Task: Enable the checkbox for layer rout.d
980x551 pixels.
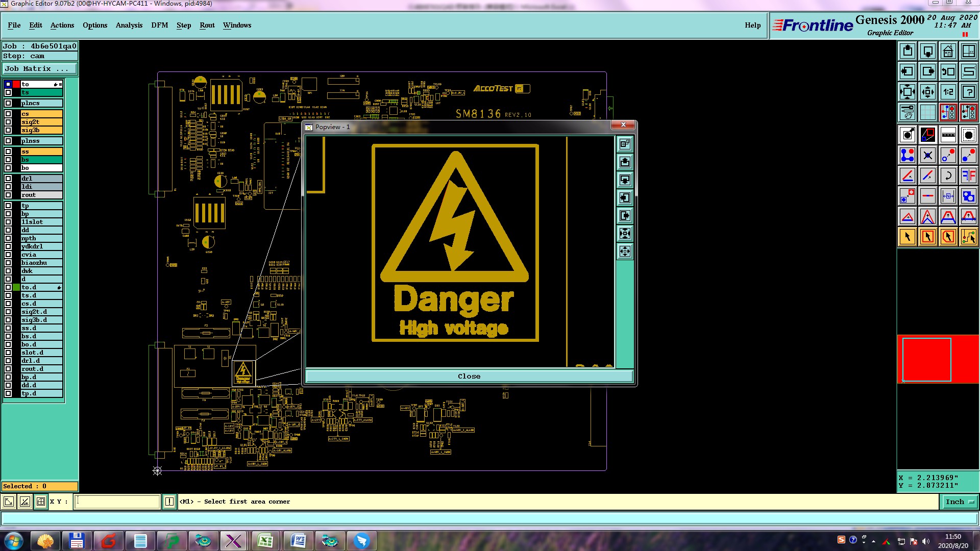Action: pos(8,369)
